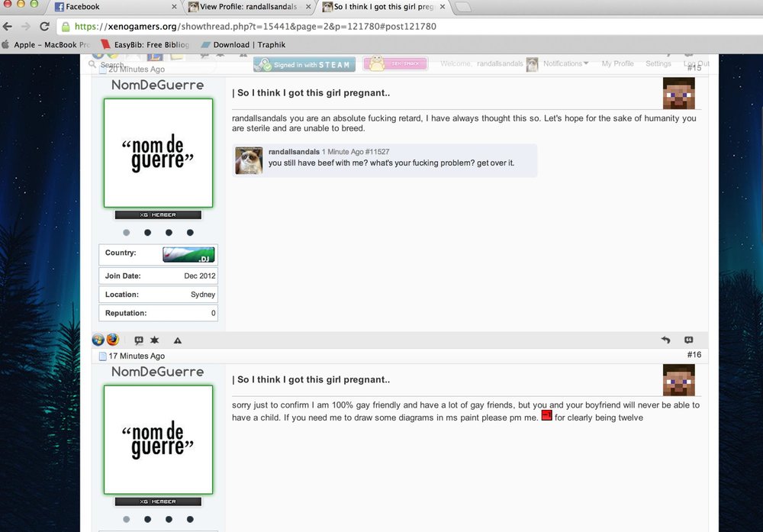The width and height of the screenshot is (763, 532).
Task: Click the reply arrow icon for post #15
Action: tap(665, 340)
